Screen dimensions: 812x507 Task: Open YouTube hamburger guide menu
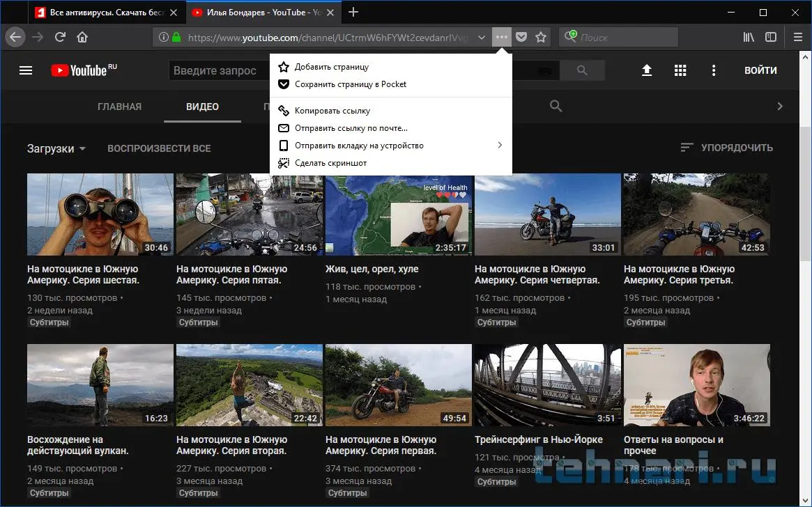(x=26, y=70)
